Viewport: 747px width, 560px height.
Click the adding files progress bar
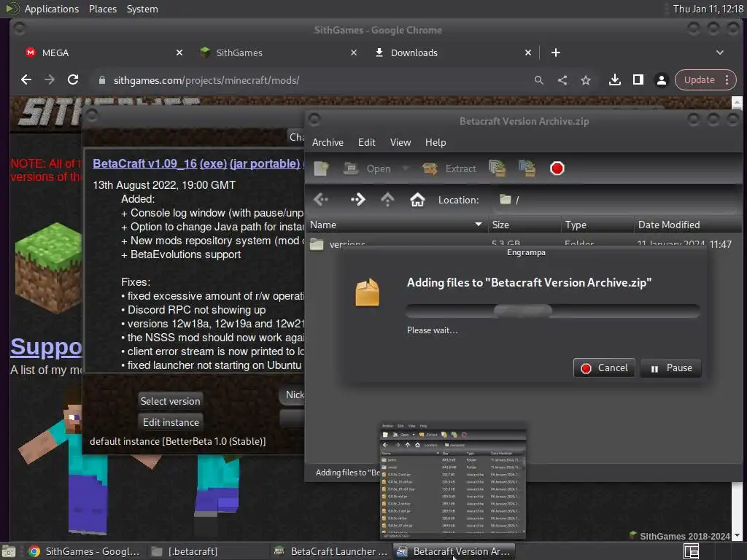(x=553, y=311)
